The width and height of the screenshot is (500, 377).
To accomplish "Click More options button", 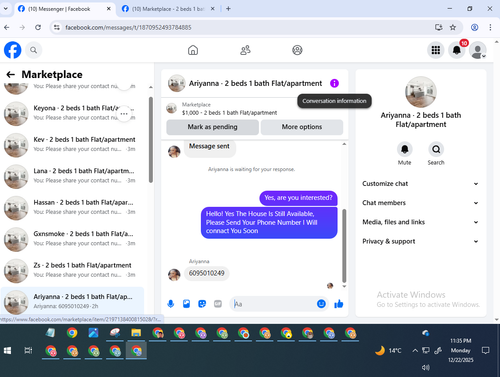I will [x=302, y=127].
